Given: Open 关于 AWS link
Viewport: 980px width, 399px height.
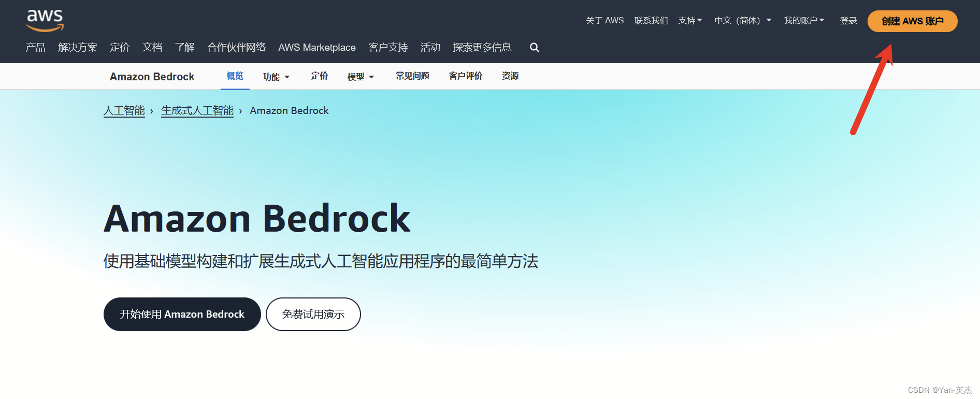Looking at the screenshot, I should [604, 21].
